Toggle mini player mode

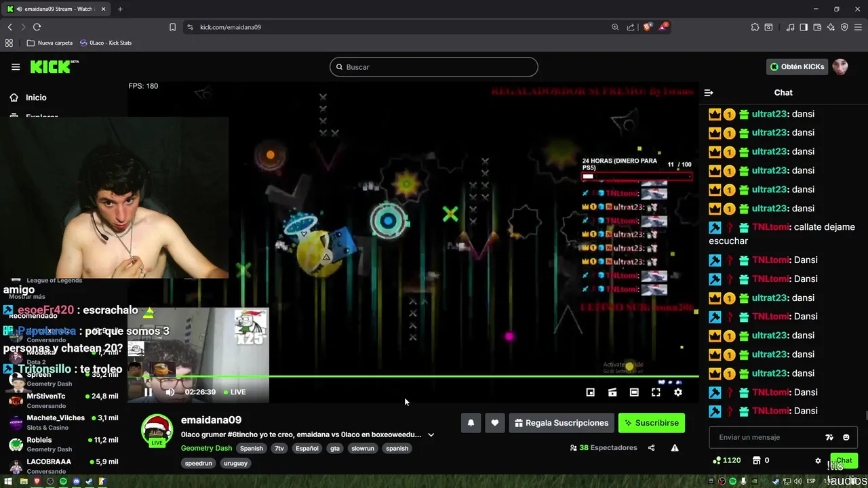612,392
